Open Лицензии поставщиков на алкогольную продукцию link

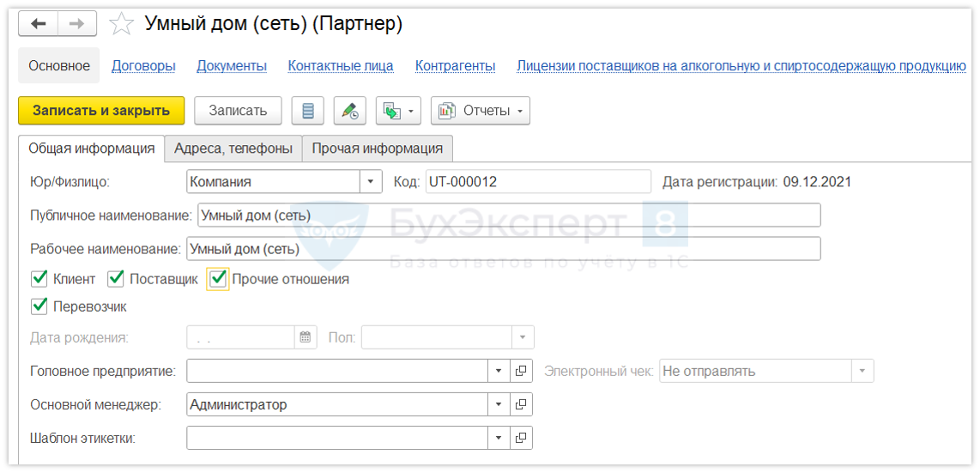pyautogui.click(x=741, y=65)
